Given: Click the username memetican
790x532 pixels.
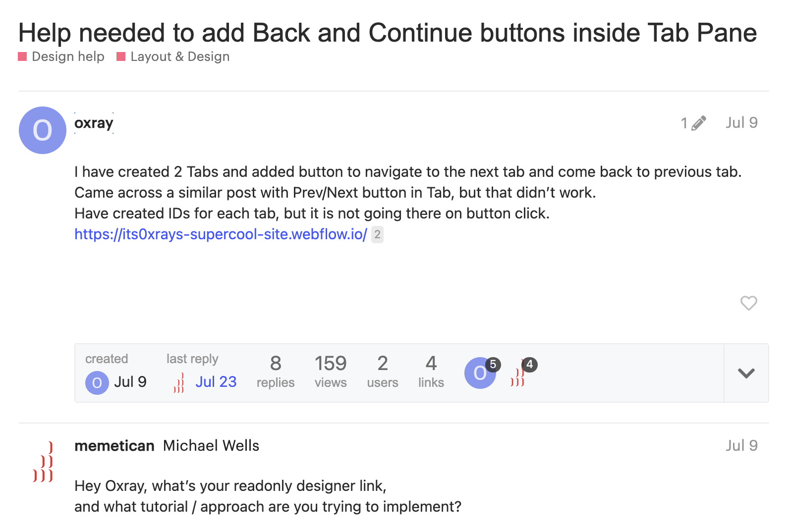Looking at the screenshot, I should 114,446.
